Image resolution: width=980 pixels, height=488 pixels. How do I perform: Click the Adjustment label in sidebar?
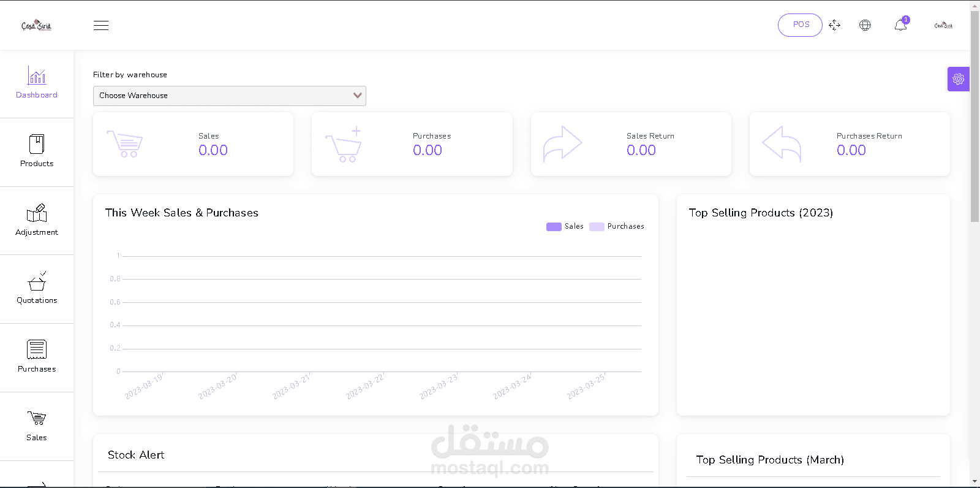37,232
